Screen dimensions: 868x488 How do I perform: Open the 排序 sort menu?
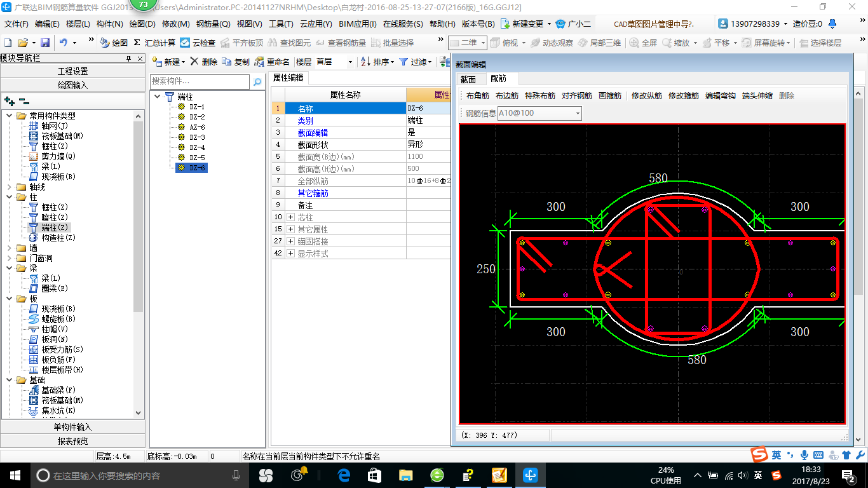point(378,62)
